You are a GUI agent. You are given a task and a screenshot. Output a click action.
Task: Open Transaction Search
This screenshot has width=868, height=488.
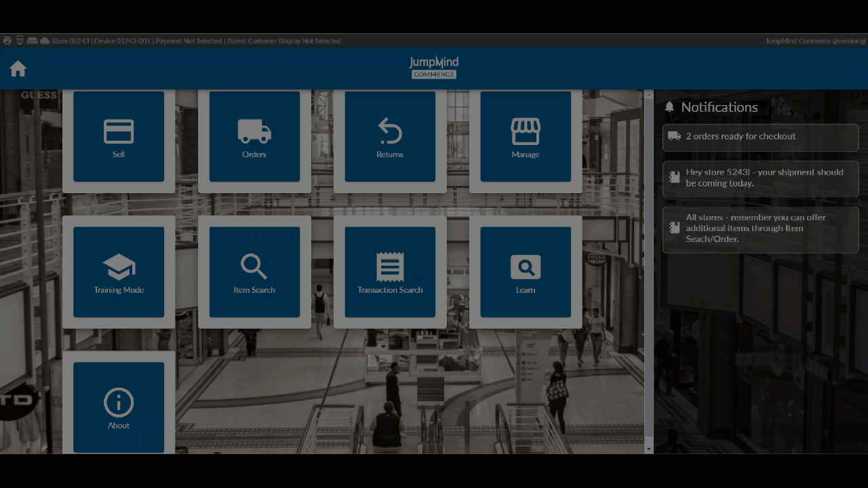pos(390,272)
